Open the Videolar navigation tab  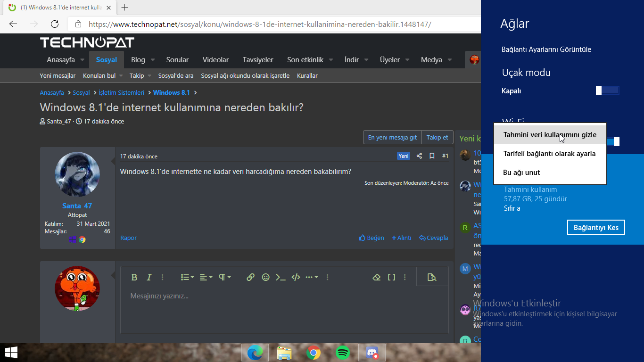[215, 60]
